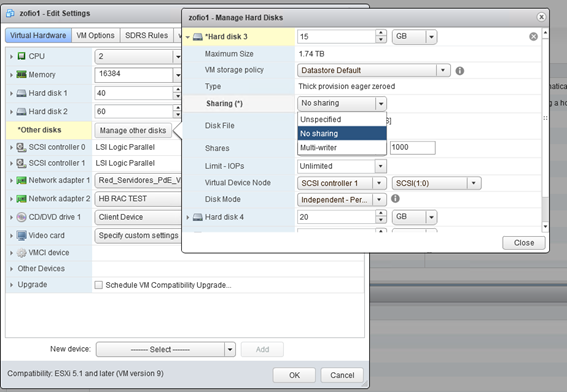Select Multi-writer sharing option
The height and width of the screenshot is (392, 567).
pyautogui.click(x=342, y=148)
